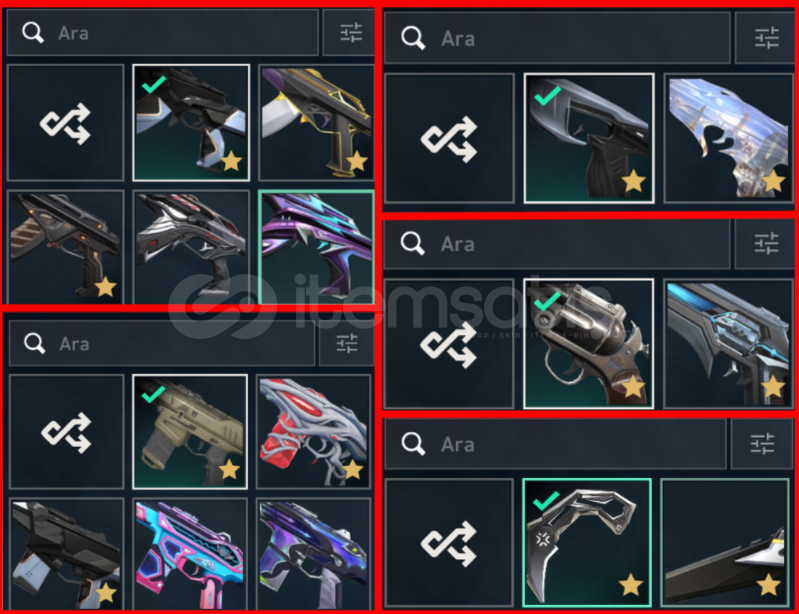Click the shuffle icon beside the karambit knife
Image resolution: width=799 pixels, height=614 pixels.
click(448, 543)
